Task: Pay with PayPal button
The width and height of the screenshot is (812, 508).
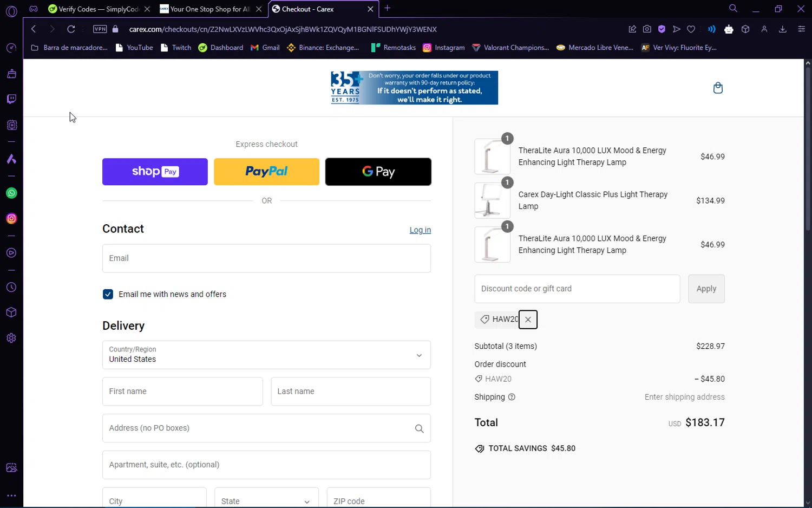Action: (266, 172)
